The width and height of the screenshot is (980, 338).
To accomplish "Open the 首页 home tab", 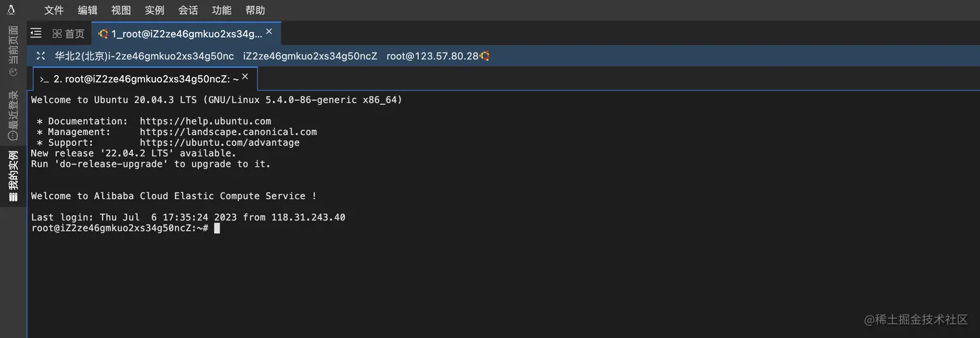I will 68,34.
